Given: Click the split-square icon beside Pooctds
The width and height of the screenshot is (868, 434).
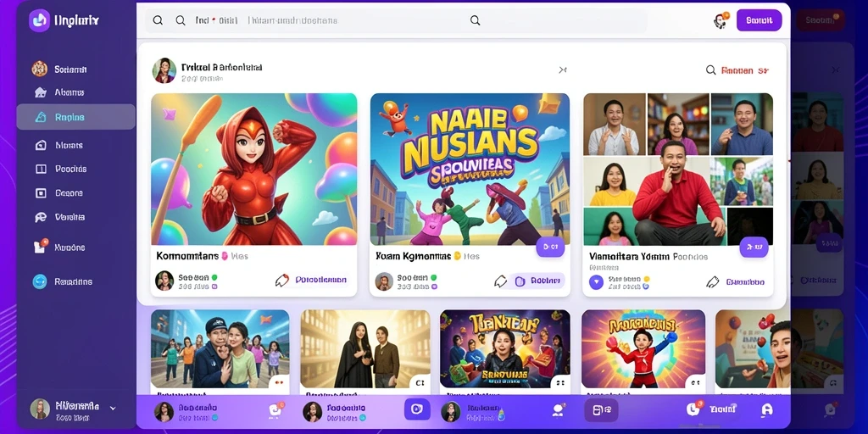Looking at the screenshot, I should [41, 169].
